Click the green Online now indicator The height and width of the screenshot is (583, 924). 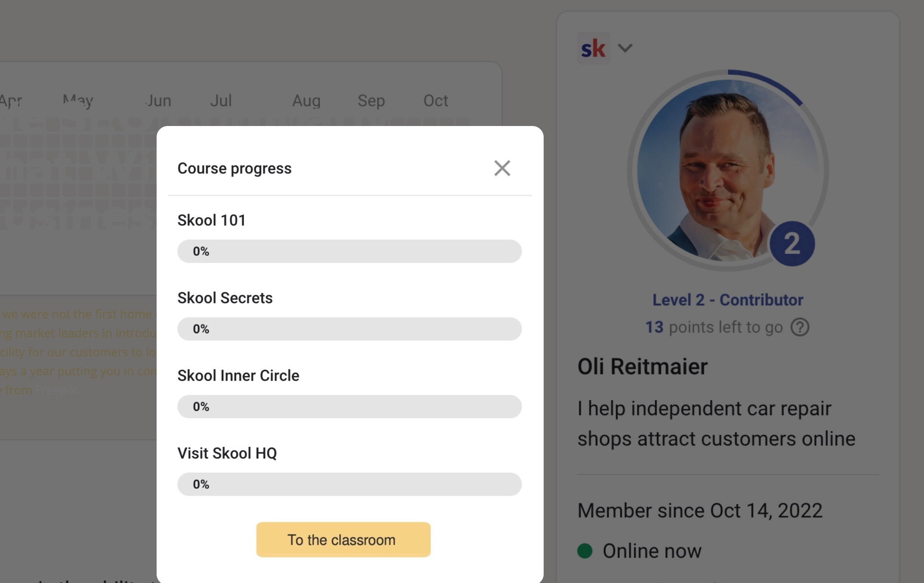click(x=585, y=551)
